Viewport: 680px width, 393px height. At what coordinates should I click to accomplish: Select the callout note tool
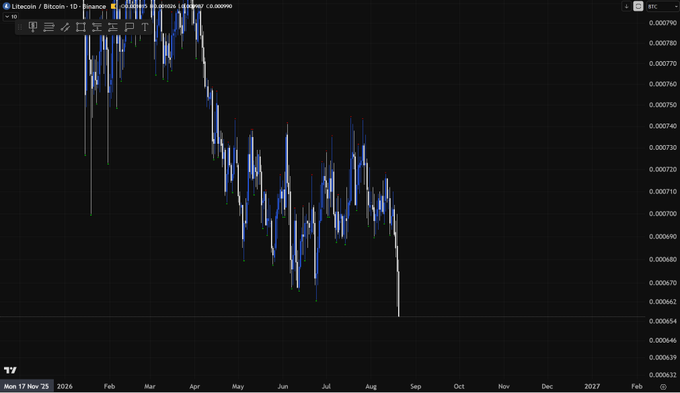129,27
